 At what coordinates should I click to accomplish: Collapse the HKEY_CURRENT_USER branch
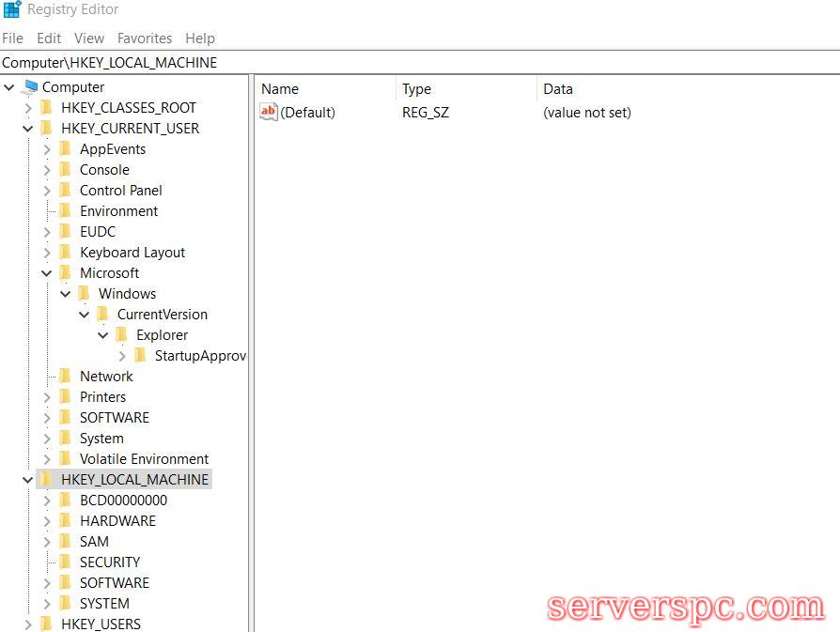[28, 129]
